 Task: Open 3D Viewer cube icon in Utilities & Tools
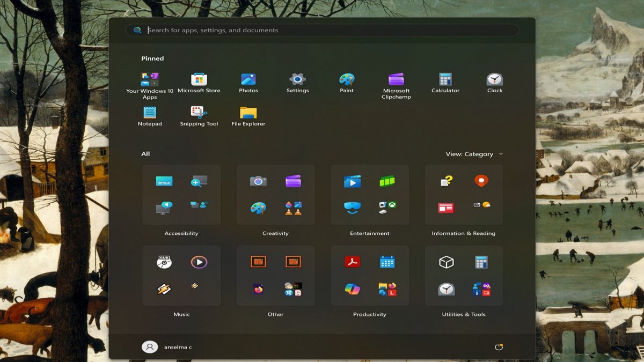[446, 262]
